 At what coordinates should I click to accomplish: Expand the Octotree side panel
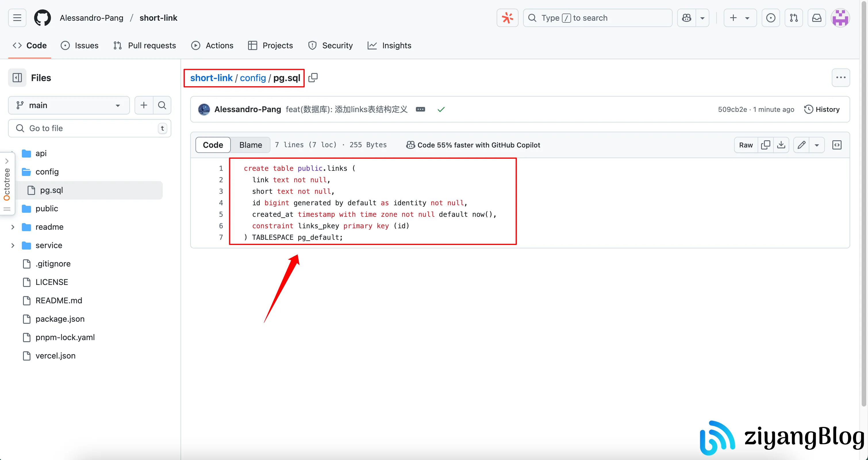coord(7,184)
